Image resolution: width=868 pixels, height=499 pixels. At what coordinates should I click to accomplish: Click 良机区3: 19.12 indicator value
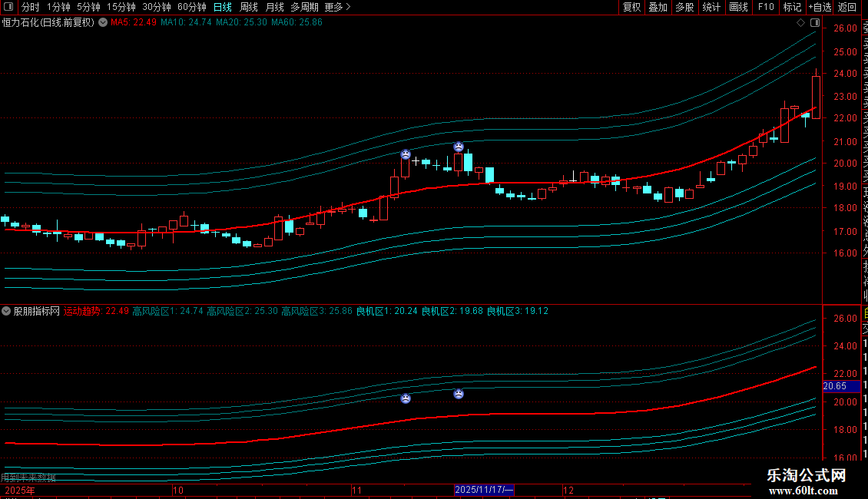(x=518, y=311)
